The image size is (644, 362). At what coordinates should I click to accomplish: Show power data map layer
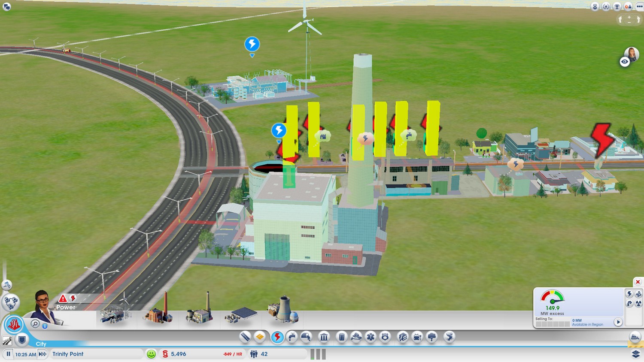click(x=629, y=294)
